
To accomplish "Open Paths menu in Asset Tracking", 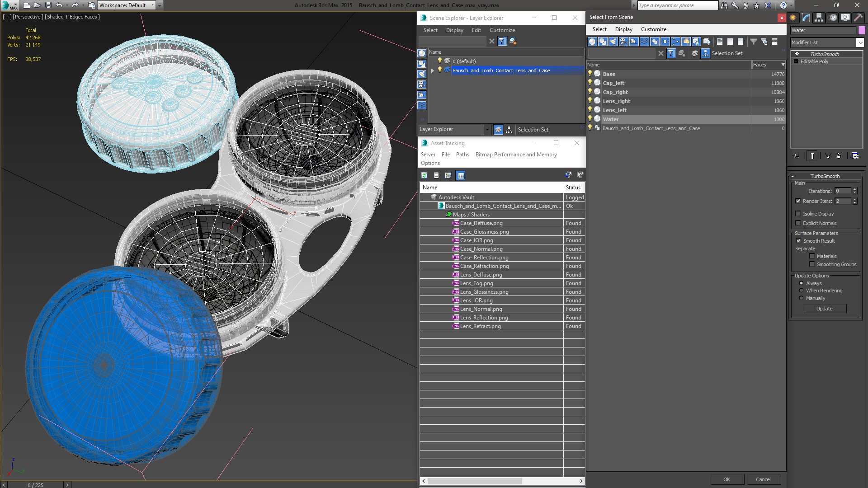I will [462, 155].
